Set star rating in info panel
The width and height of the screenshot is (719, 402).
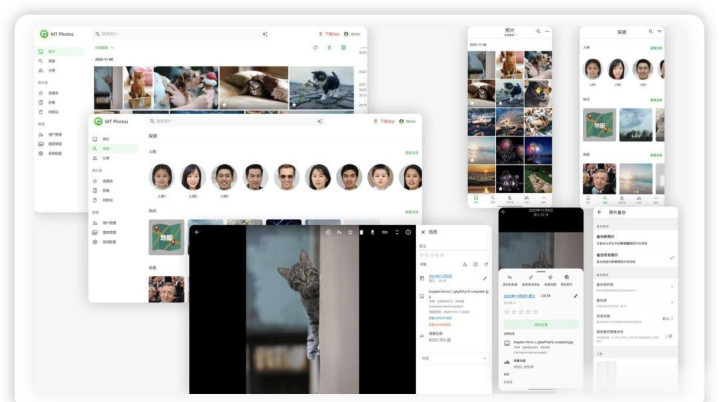point(432,255)
